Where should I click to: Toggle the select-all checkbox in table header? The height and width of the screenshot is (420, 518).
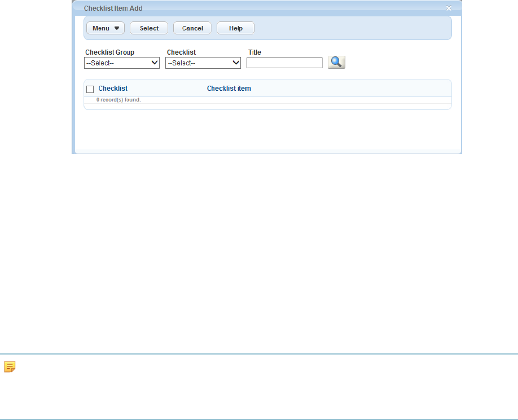pos(90,89)
